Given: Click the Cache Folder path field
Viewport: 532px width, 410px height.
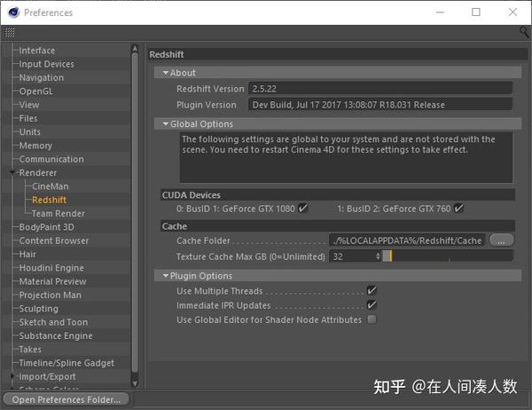Looking at the screenshot, I should [x=407, y=240].
